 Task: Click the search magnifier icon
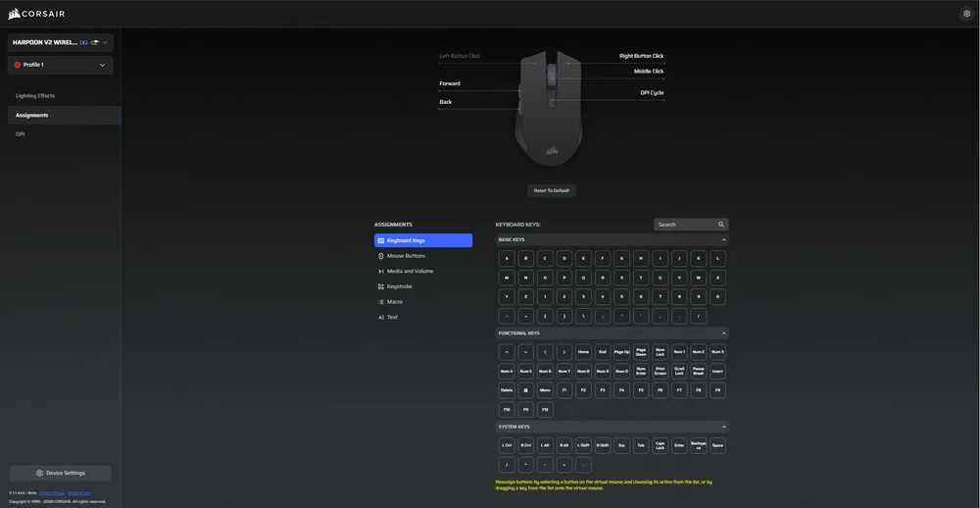pyautogui.click(x=720, y=224)
